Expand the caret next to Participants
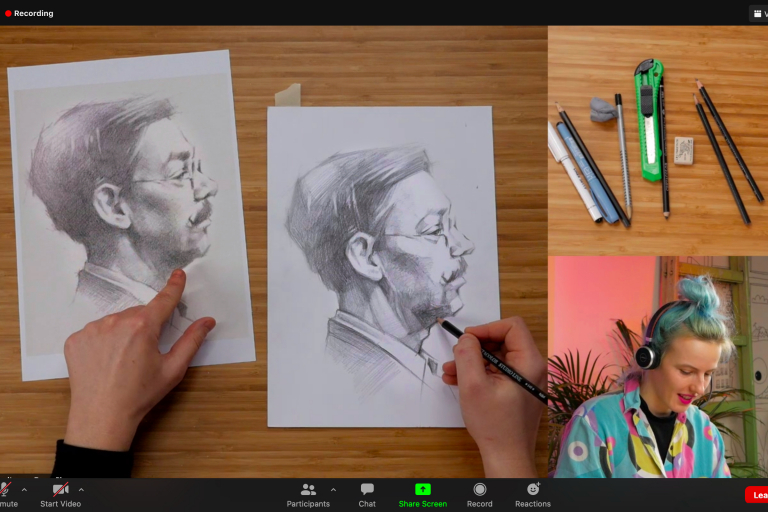Viewport: 768px width, 512px height. click(x=333, y=490)
